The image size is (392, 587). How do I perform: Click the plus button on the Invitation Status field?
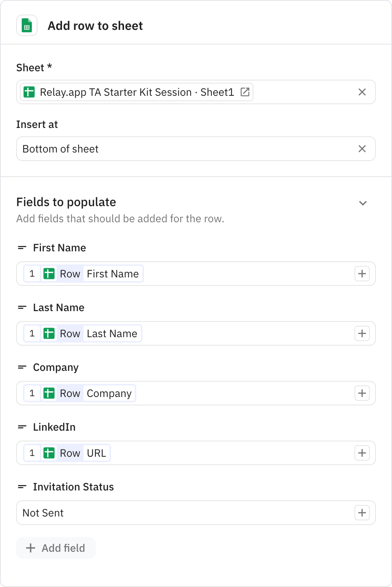click(362, 513)
